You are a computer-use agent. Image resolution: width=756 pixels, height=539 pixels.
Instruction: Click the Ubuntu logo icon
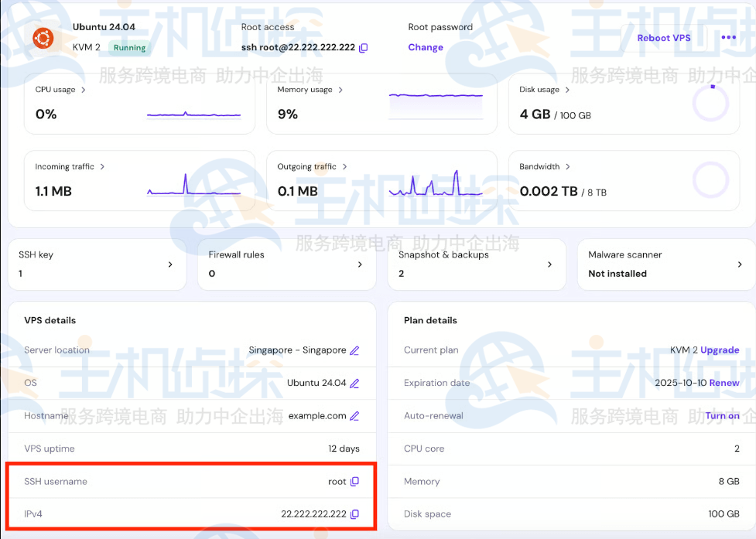point(43,38)
